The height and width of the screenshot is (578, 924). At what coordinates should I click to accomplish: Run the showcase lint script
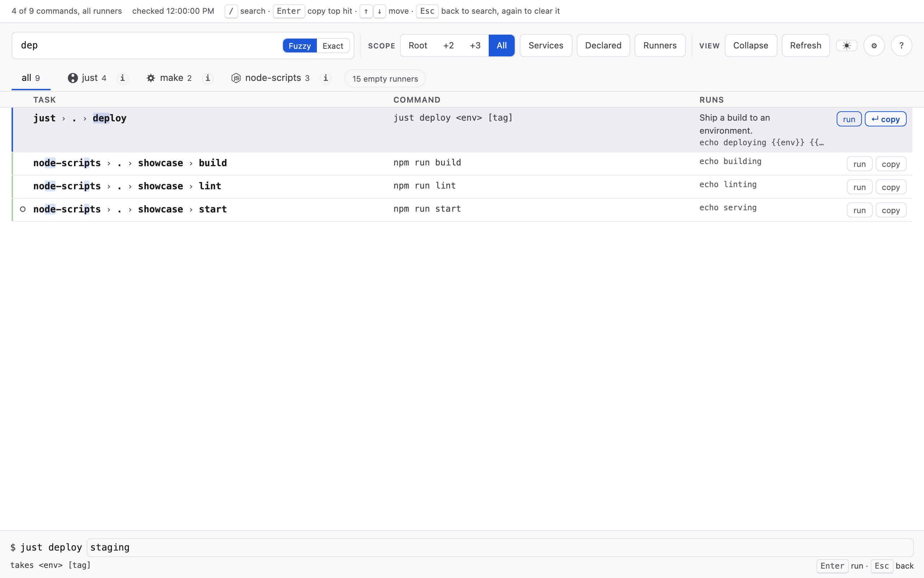[x=859, y=187]
